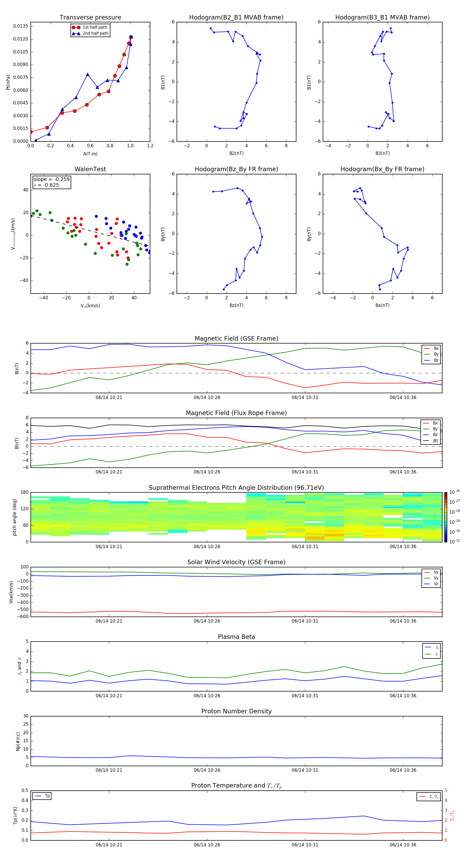
Task: Select the '|B|' entry in Flux Rope legend
Action: click(431, 441)
